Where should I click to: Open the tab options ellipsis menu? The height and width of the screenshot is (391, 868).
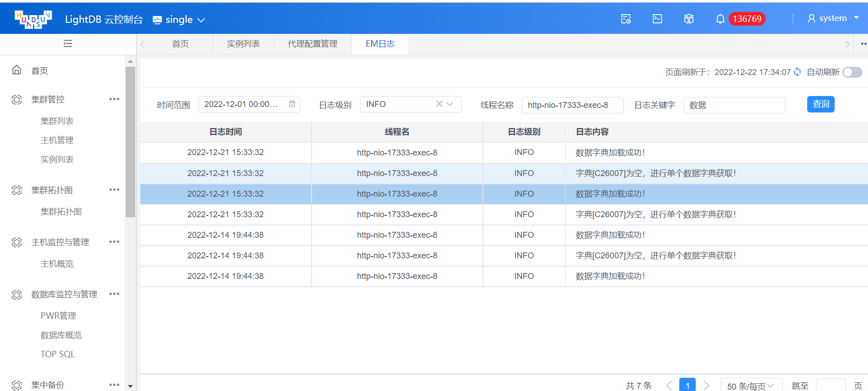(x=863, y=44)
